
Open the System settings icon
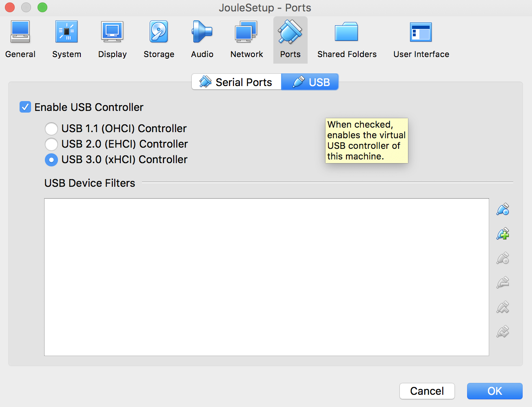pos(66,39)
